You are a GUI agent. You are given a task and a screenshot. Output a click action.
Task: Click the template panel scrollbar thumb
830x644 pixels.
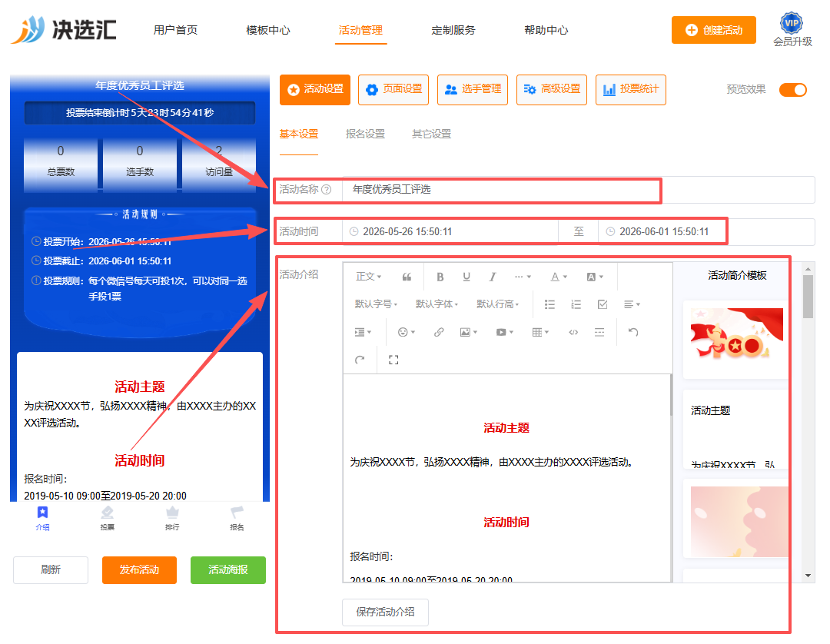tap(808, 297)
